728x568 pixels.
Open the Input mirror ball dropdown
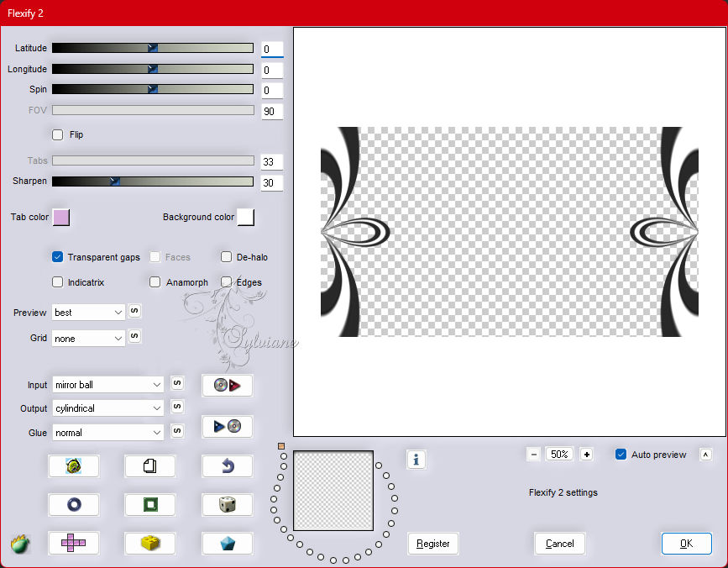pyautogui.click(x=108, y=385)
